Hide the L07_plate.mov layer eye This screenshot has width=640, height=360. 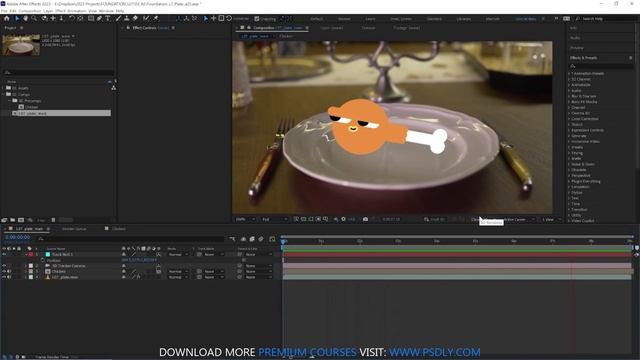(4, 277)
